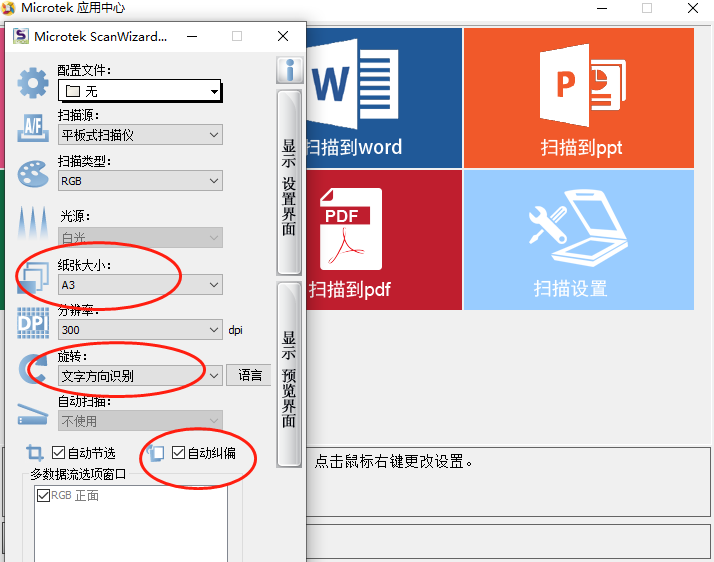Click the 语言 button

250,375
